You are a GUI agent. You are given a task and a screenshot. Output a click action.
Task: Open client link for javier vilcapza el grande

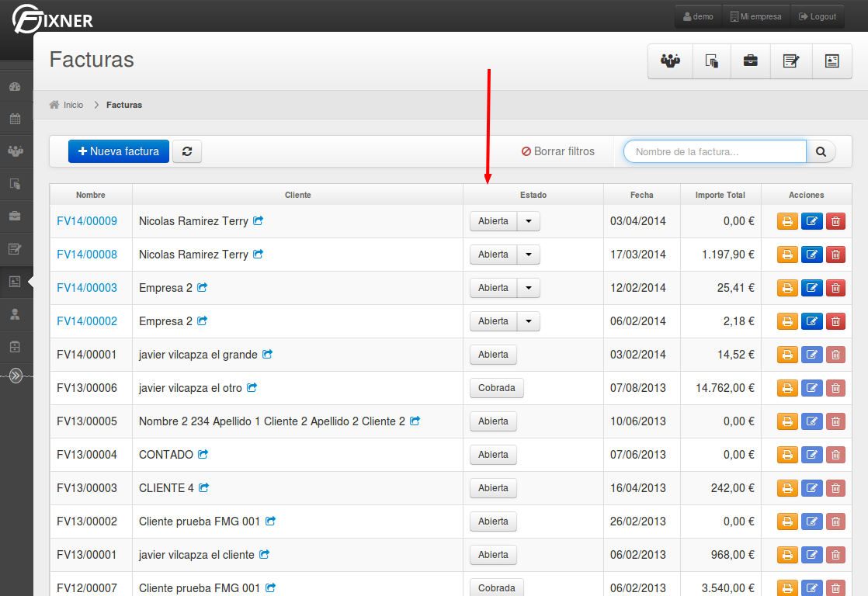[267, 354]
